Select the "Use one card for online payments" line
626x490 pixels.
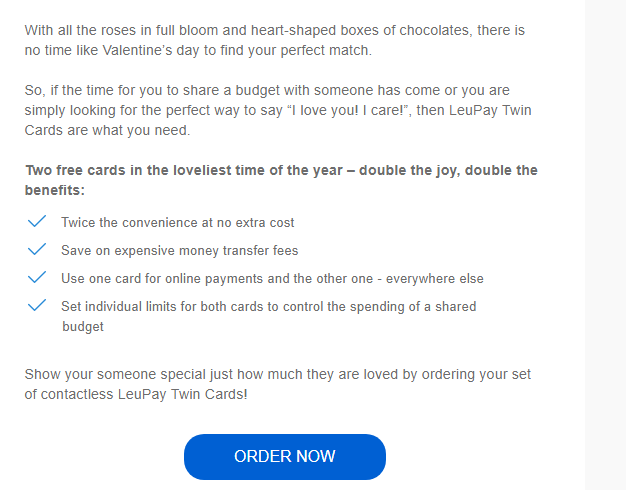[272, 278]
